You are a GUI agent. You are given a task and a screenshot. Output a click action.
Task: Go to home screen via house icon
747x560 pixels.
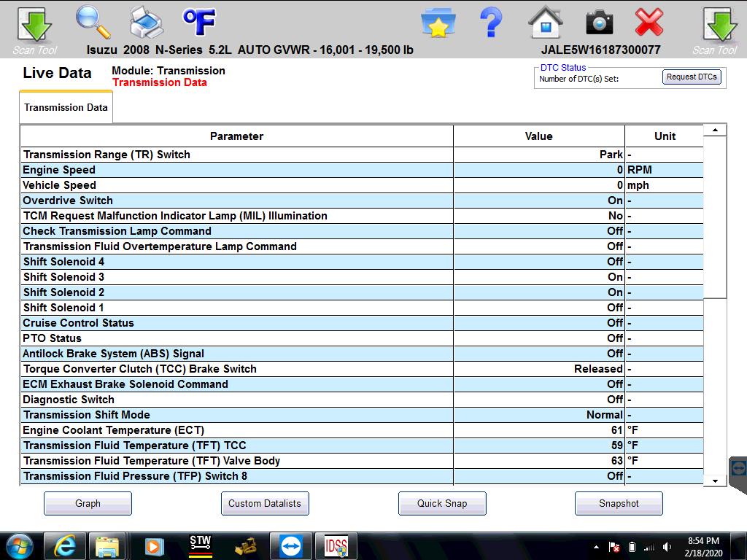[545, 23]
